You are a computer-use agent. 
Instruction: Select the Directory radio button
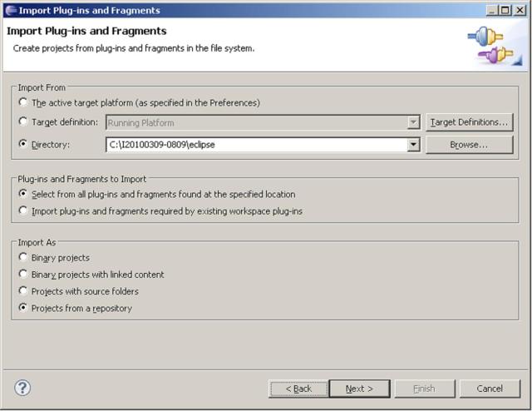[x=23, y=144]
